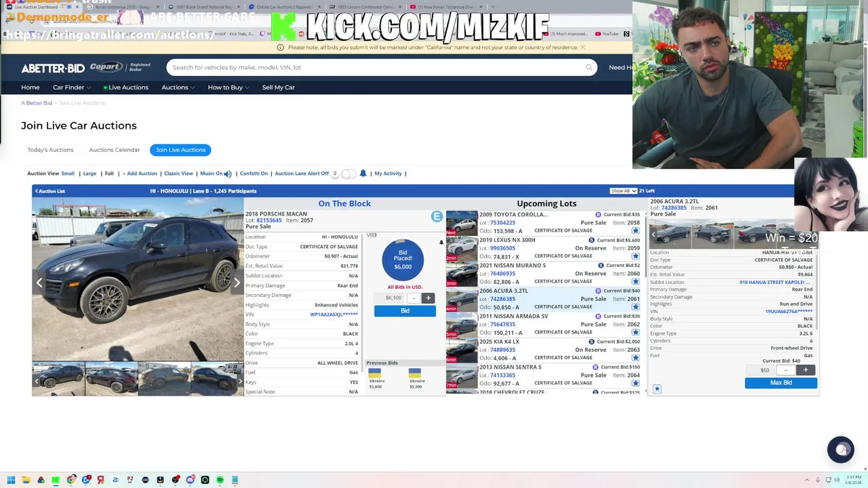Open the chat bubble widget

[x=841, y=449]
